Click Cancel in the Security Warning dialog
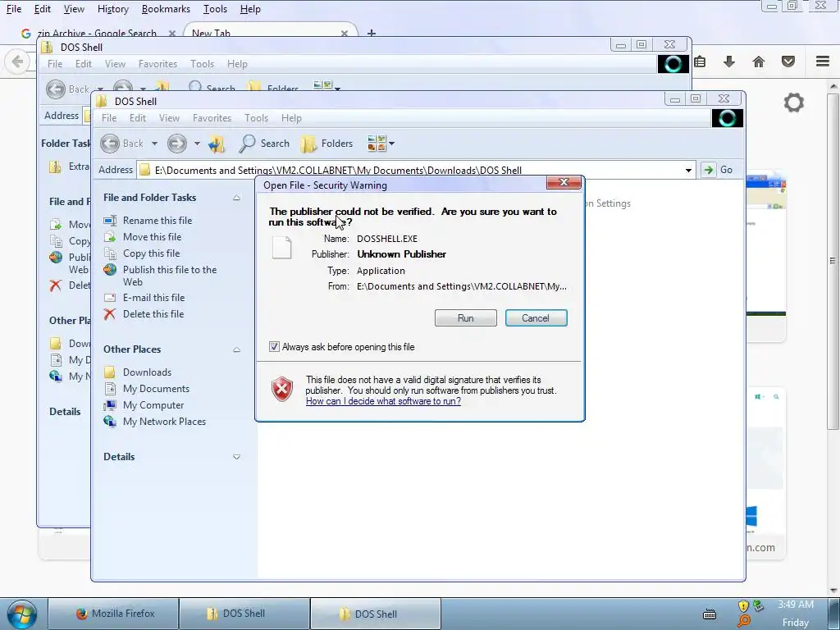The image size is (840, 630). (x=536, y=317)
